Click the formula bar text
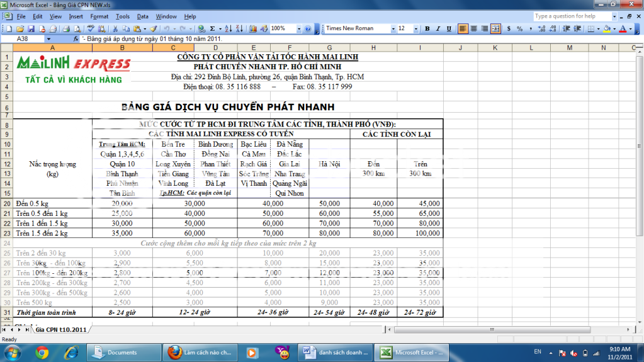The width and height of the screenshot is (644, 362). click(152, 38)
